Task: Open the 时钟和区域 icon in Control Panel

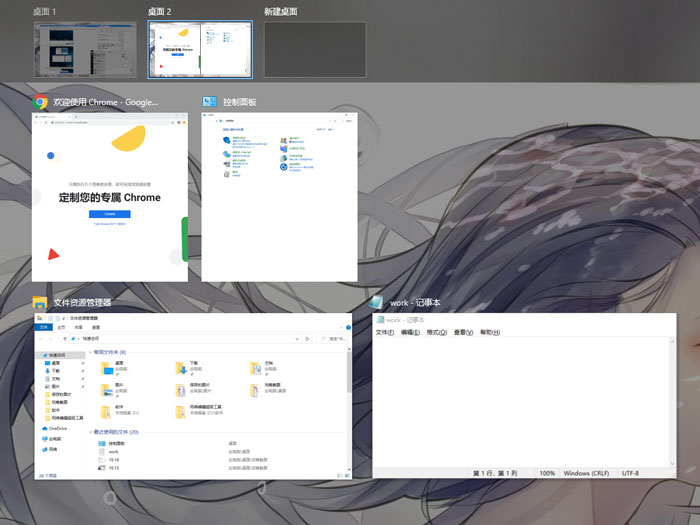Action: coord(283,158)
